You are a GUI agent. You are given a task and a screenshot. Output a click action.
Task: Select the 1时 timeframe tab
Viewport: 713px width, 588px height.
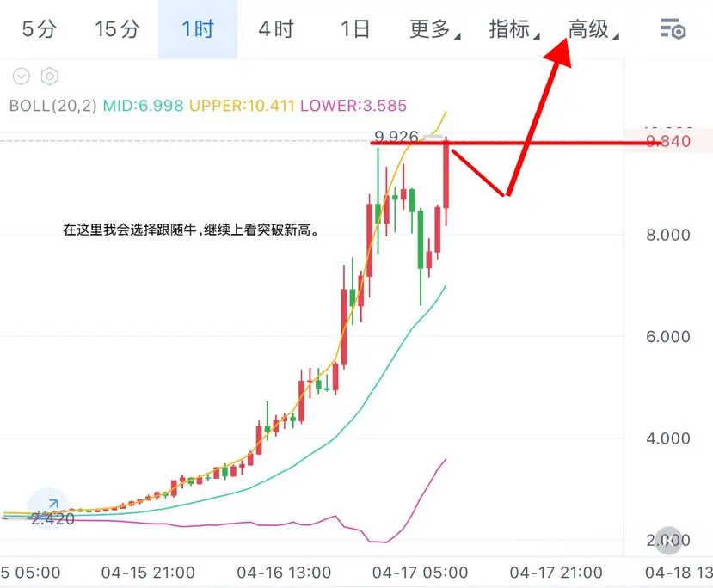(198, 29)
